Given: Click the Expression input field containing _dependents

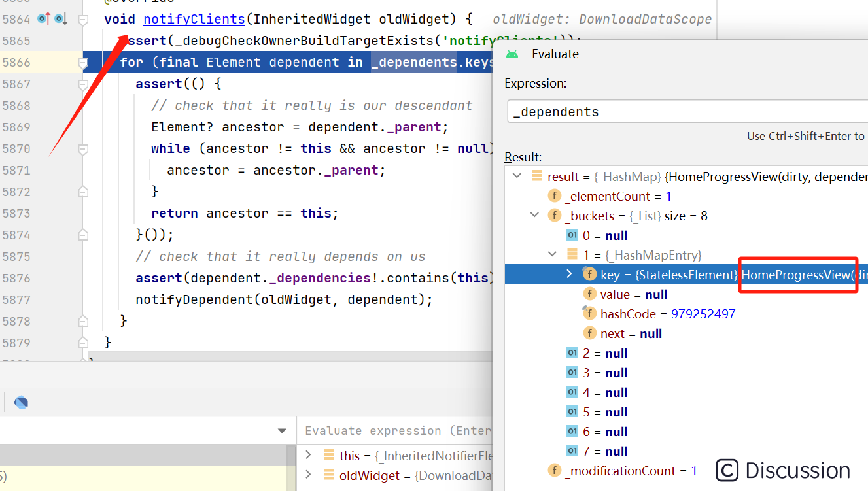Looking at the screenshot, I should (x=687, y=112).
